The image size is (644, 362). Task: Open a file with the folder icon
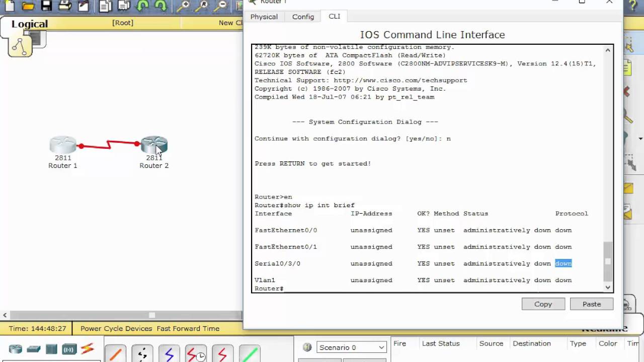pyautogui.click(x=28, y=6)
